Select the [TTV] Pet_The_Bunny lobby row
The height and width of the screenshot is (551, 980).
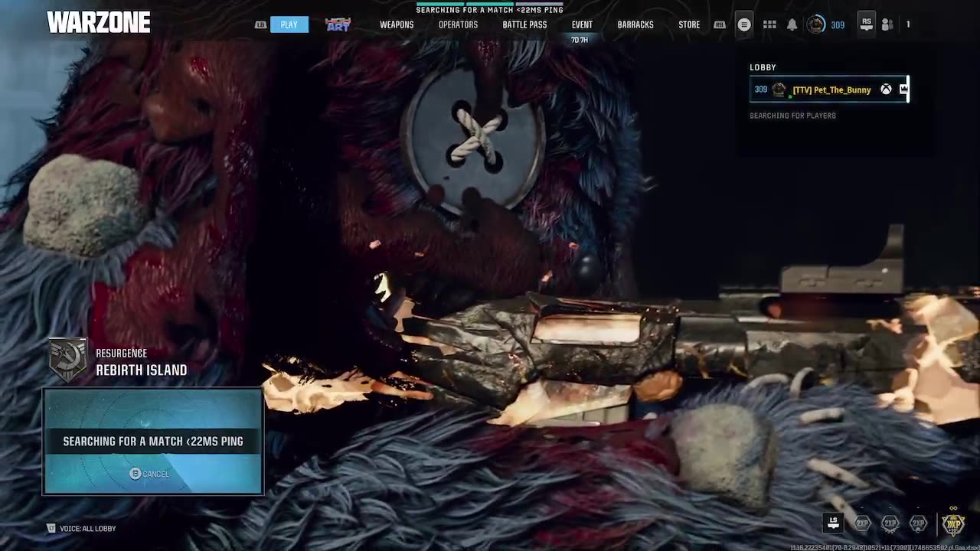pyautogui.click(x=829, y=90)
